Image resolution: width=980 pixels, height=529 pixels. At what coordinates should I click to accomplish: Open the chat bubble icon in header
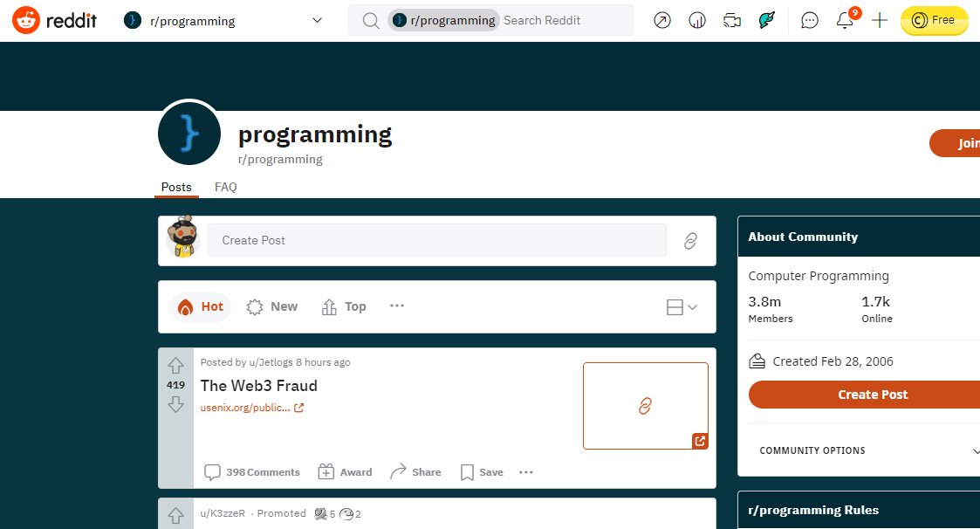coord(810,20)
